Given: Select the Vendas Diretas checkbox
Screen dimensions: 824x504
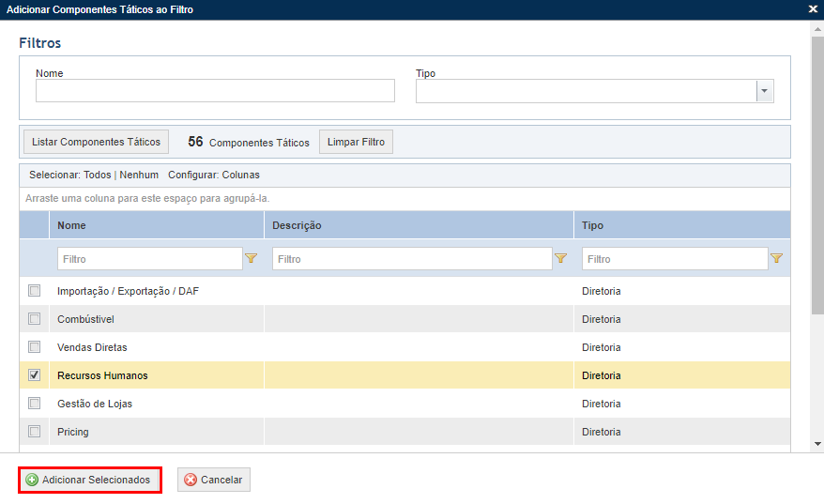Looking at the screenshot, I should [x=34, y=347].
